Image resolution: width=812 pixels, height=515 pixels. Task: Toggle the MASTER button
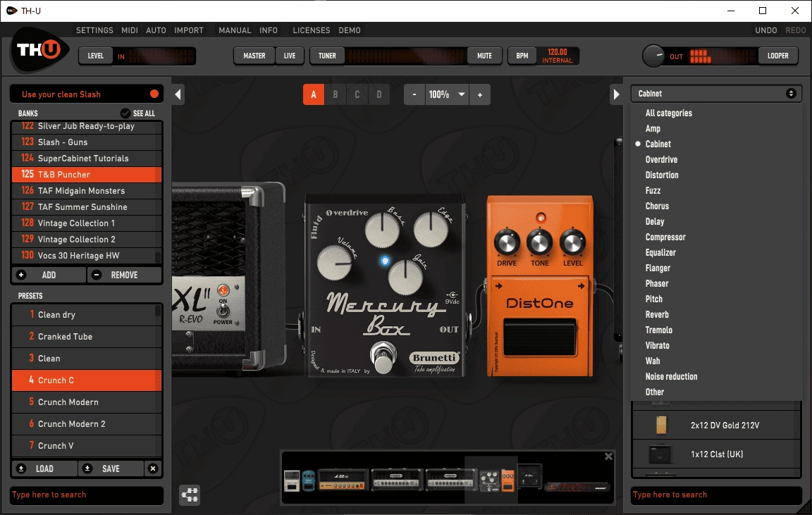254,56
